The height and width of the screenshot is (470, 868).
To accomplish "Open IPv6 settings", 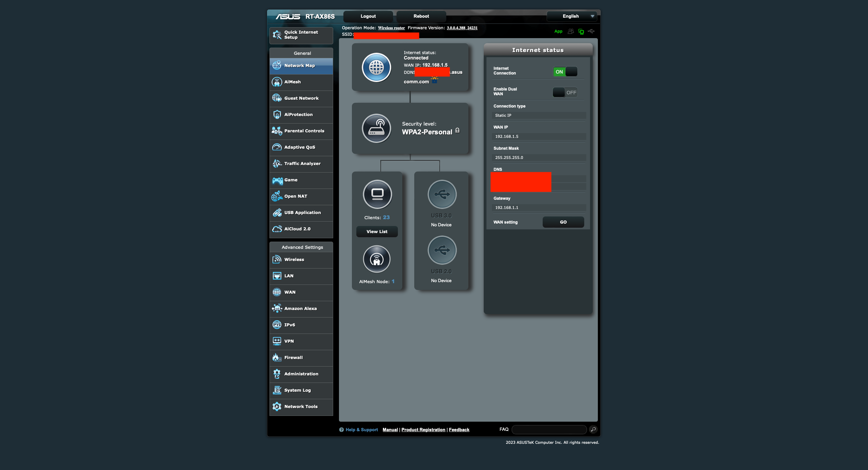I will coord(290,325).
